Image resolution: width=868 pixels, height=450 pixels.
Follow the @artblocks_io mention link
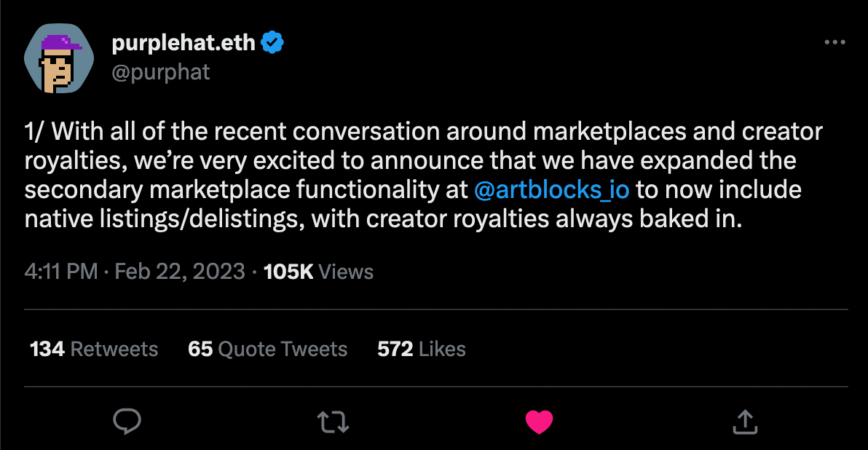tap(551, 190)
